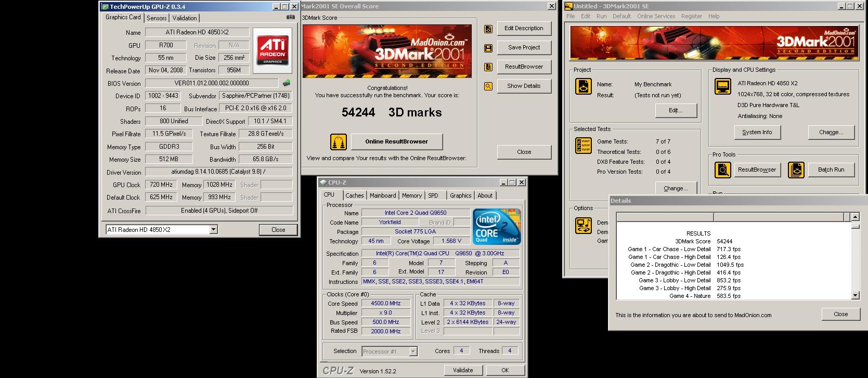Click the Online ResultBrowser podium icon
Screen dimensions: 868x378
point(339,141)
